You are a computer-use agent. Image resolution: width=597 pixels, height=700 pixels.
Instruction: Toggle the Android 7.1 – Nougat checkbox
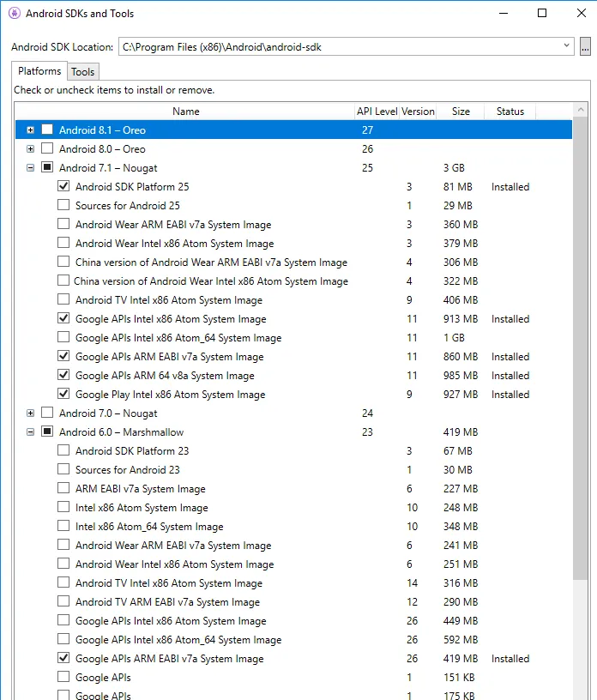click(47, 167)
